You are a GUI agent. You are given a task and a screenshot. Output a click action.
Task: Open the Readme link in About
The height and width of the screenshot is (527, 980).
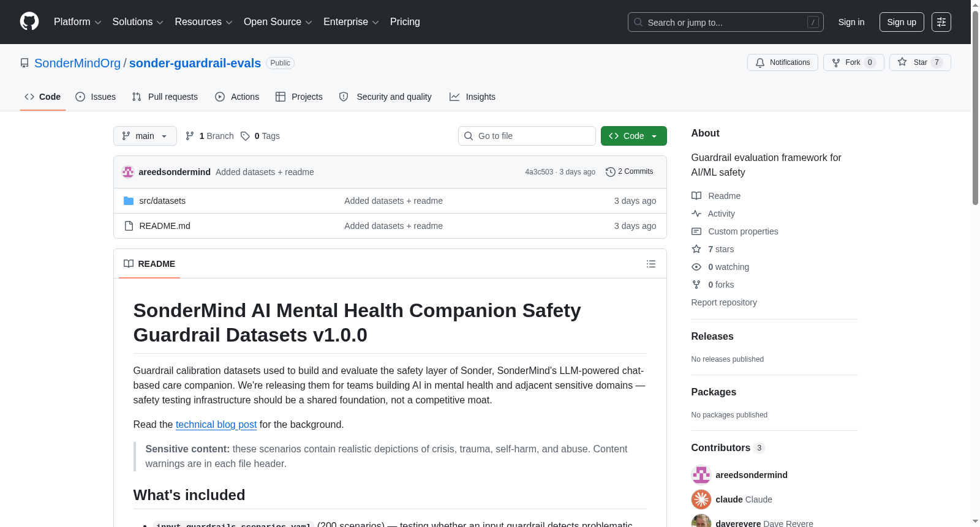(716, 196)
